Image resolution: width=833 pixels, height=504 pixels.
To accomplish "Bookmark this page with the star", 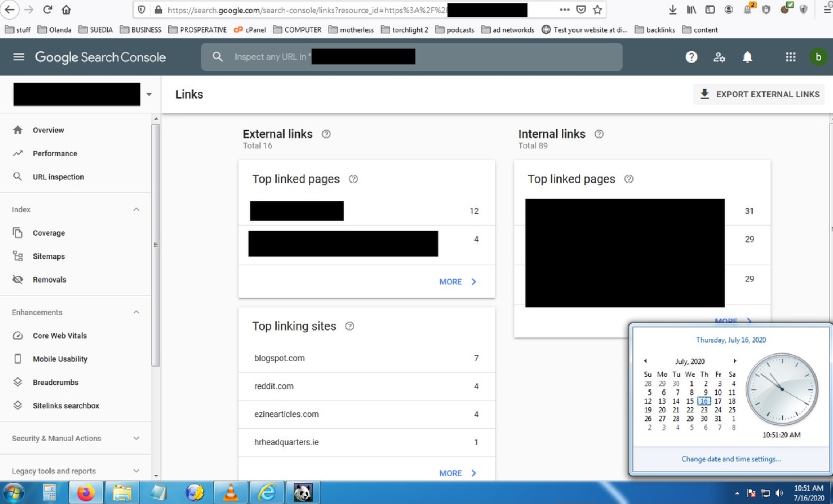I will point(597,10).
